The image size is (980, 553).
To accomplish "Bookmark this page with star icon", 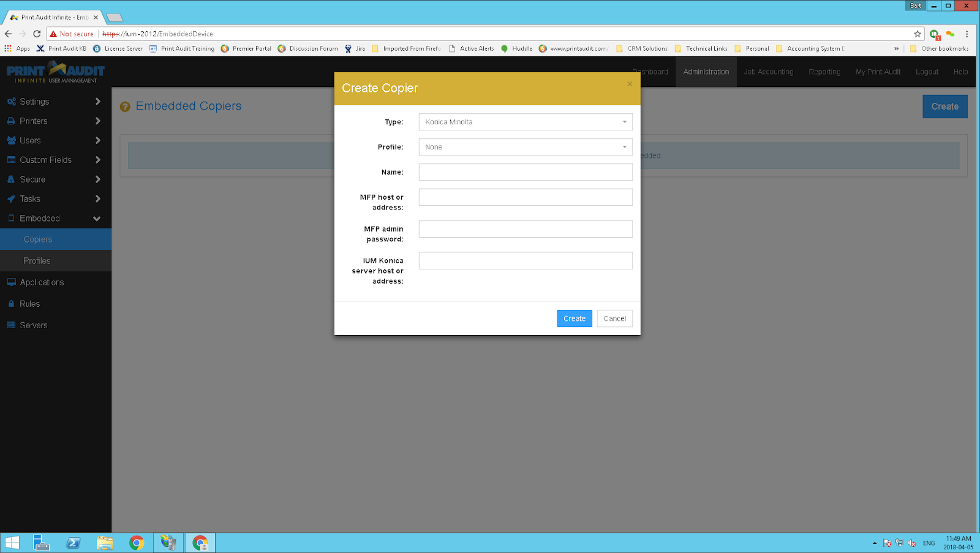I will tap(918, 34).
